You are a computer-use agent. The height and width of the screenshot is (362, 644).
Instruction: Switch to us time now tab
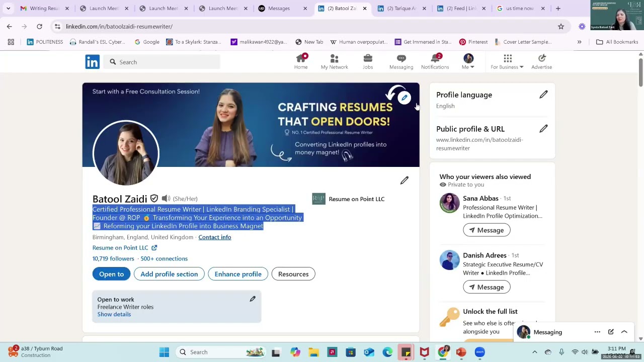tap(520, 9)
